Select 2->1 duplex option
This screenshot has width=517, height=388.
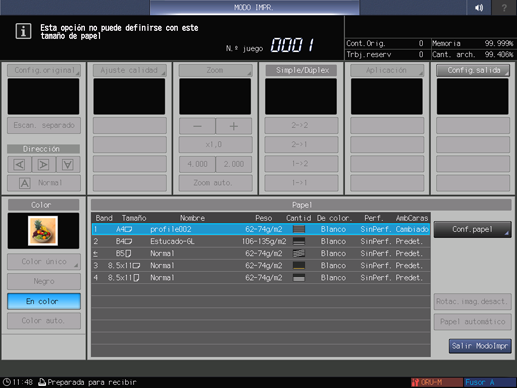[301, 145]
